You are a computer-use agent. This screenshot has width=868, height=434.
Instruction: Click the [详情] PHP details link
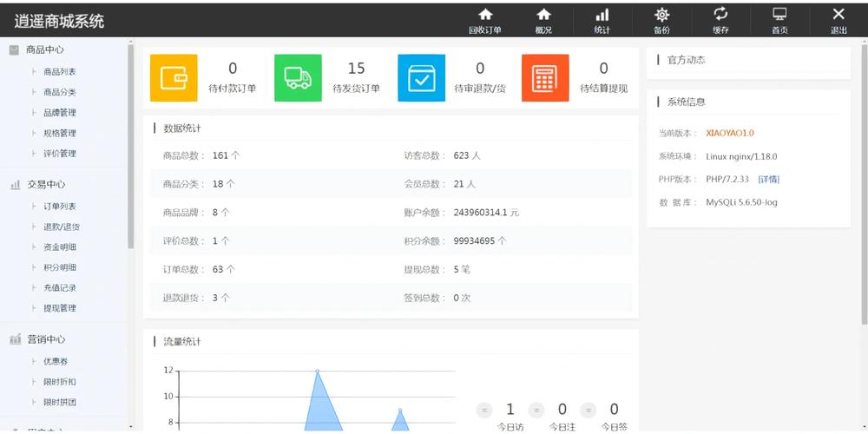coord(769,180)
